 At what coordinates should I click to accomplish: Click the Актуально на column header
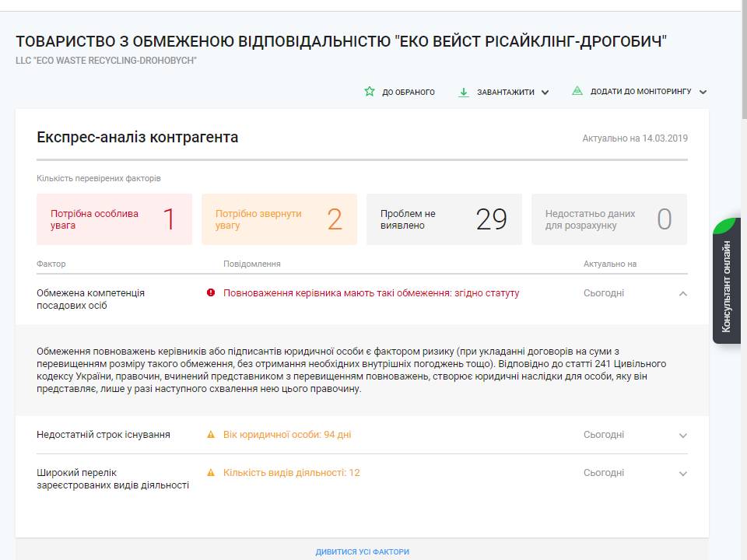coord(610,264)
